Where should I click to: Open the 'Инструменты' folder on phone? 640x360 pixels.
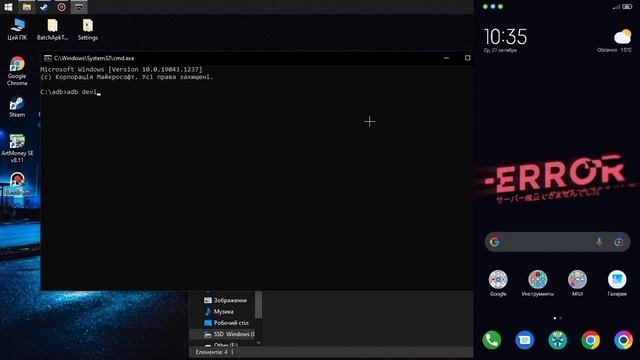pos(538,283)
